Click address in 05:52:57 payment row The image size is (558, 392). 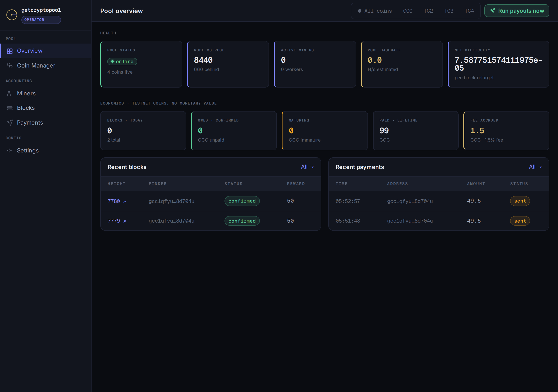(410, 201)
